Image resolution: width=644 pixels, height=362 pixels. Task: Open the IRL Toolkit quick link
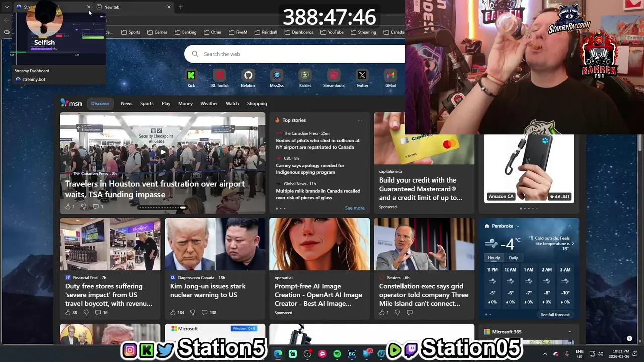(x=219, y=75)
